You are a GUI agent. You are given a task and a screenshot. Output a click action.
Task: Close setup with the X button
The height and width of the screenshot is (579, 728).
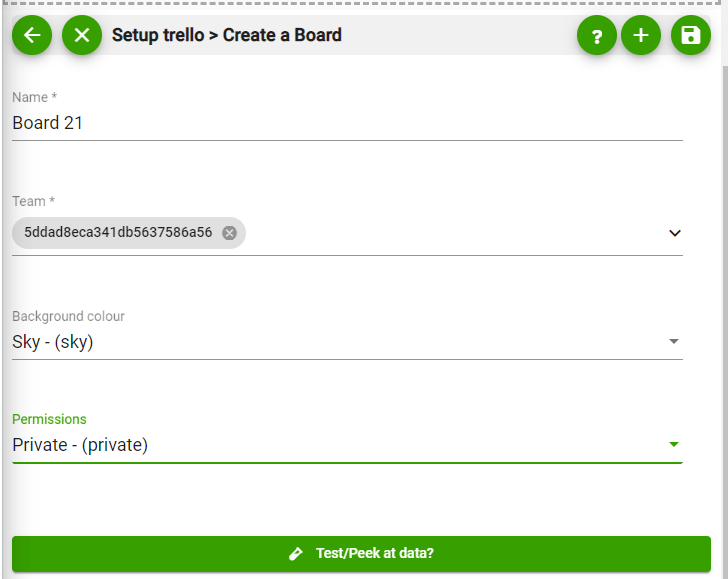pos(82,35)
